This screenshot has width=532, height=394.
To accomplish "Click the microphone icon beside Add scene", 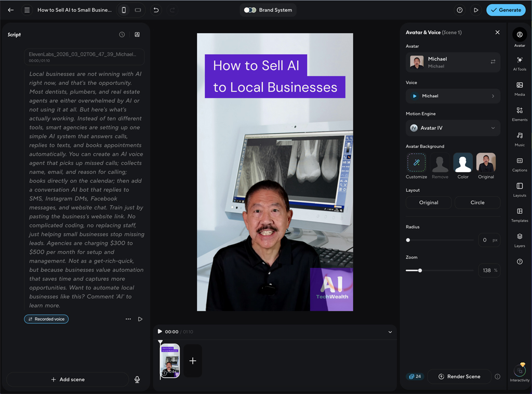I will (137, 379).
